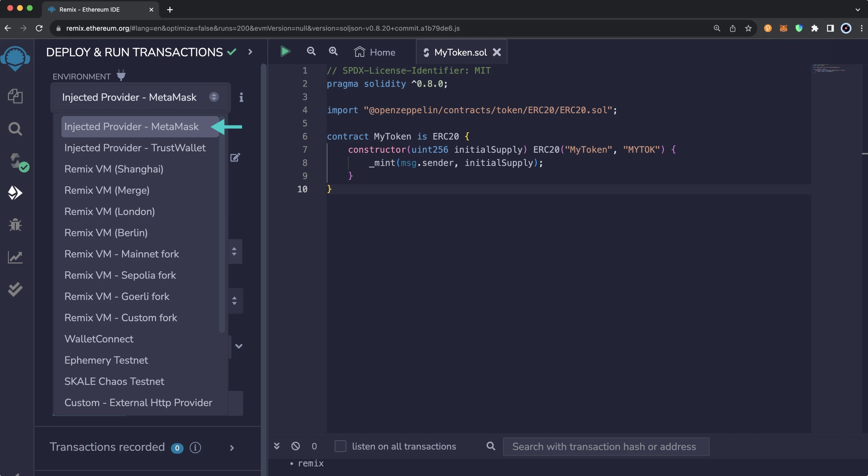Choose Remix VM - Sepolia fork option

click(120, 275)
